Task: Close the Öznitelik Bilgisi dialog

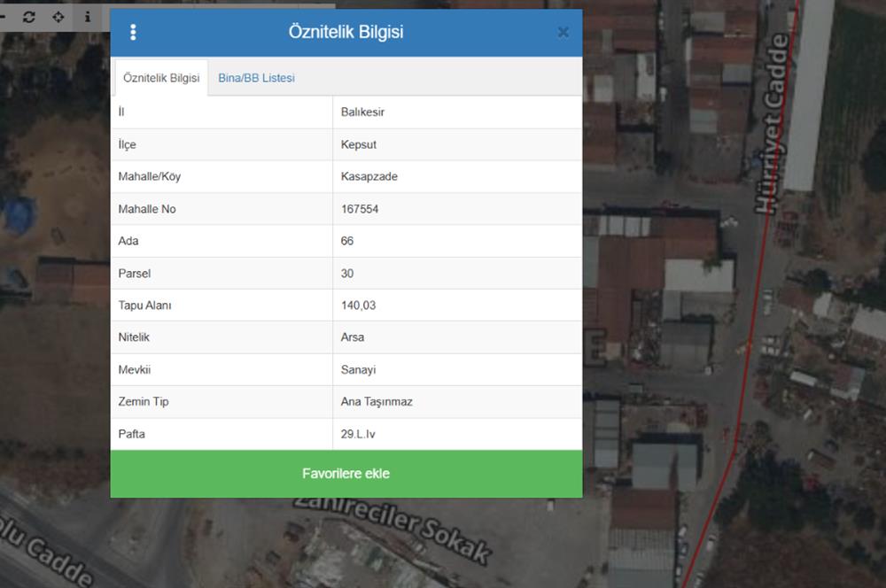Action: [563, 32]
